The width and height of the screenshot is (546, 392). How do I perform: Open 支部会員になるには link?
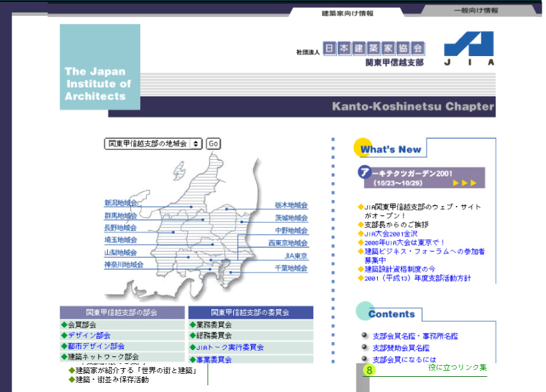point(404,359)
